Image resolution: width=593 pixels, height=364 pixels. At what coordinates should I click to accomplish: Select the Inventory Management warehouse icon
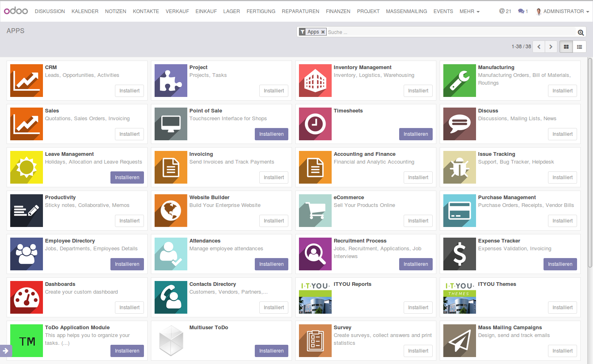click(315, 81)
